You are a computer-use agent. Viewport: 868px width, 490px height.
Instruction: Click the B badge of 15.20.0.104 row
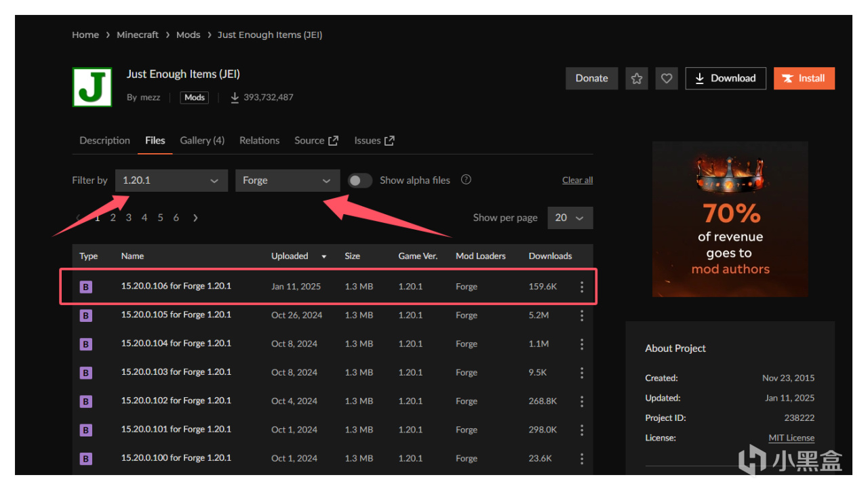[x=85, y=344]
